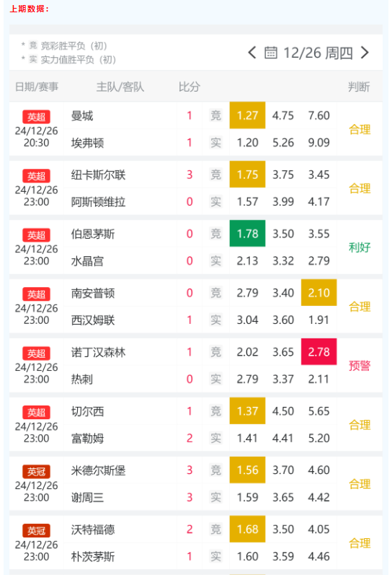The height and width of the screenshot is (575, 392).
Task: Open the calendar date picker icon
Action: [x=271, y=53]
